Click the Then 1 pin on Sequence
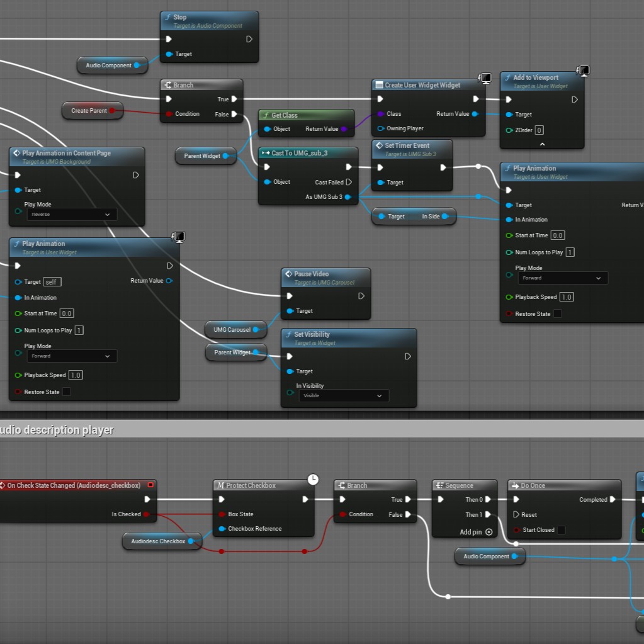The width and height of the screenshot is (644, 644). 488,514
